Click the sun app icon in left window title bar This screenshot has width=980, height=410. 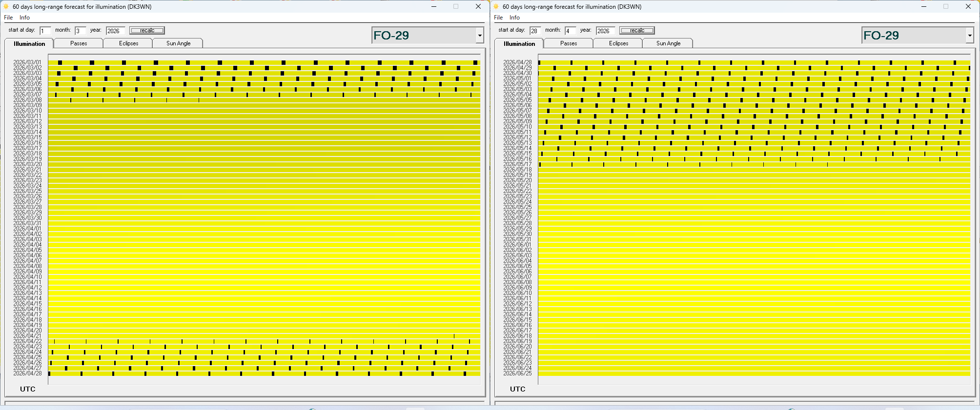pyautogui.click(x=6, y=7)
